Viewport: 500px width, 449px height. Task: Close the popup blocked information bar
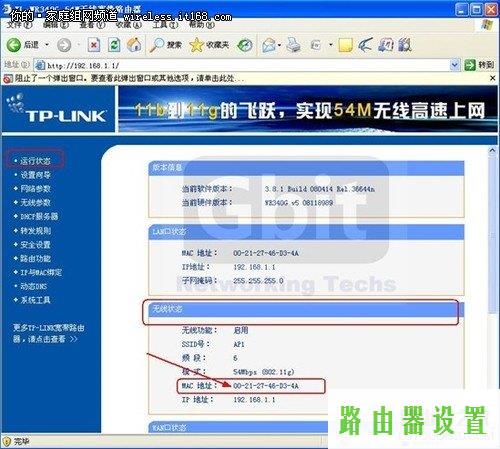coord(493,78)
